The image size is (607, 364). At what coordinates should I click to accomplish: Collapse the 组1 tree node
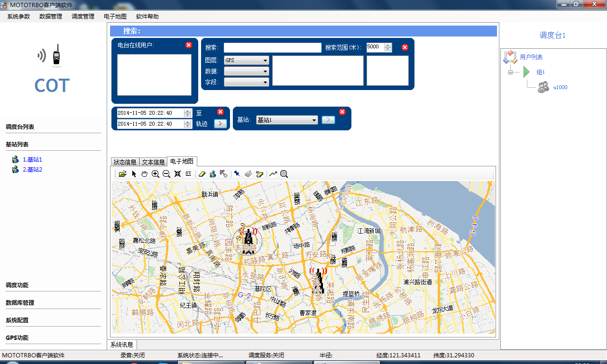tap(511, 72)
